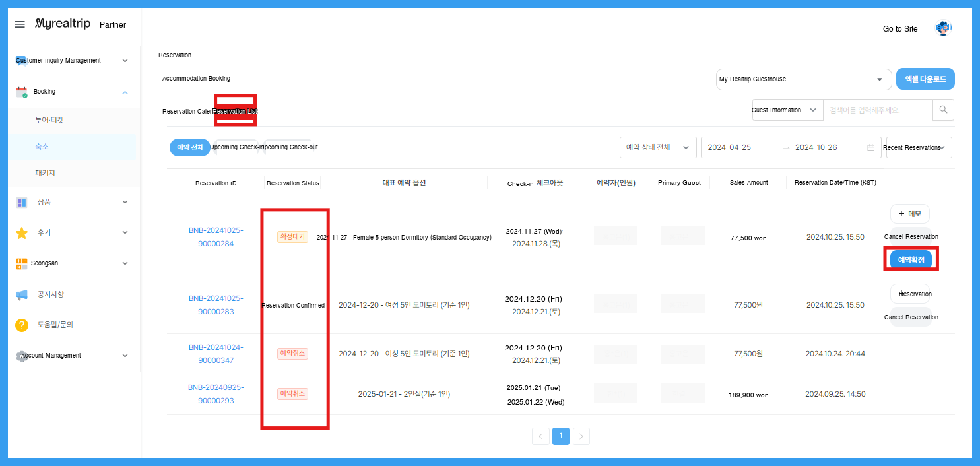Screen dimensions: 980x466
Task: Click 189,900 won sales amount
Action: 748,395
